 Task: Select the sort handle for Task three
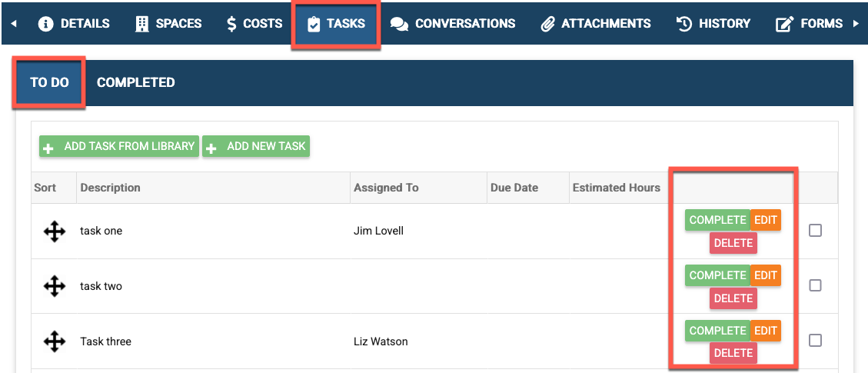click(54, 341)
